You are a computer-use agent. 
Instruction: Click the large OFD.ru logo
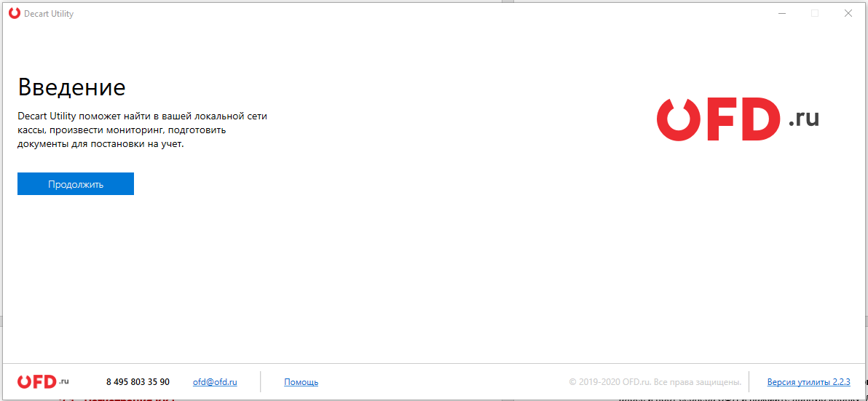point(738,119)
